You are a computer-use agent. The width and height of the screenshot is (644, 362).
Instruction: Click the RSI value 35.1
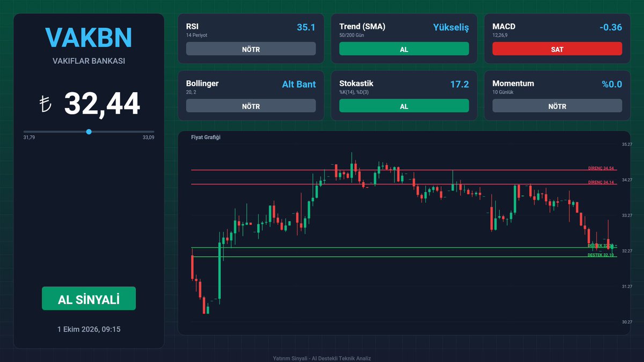point(306,27)
